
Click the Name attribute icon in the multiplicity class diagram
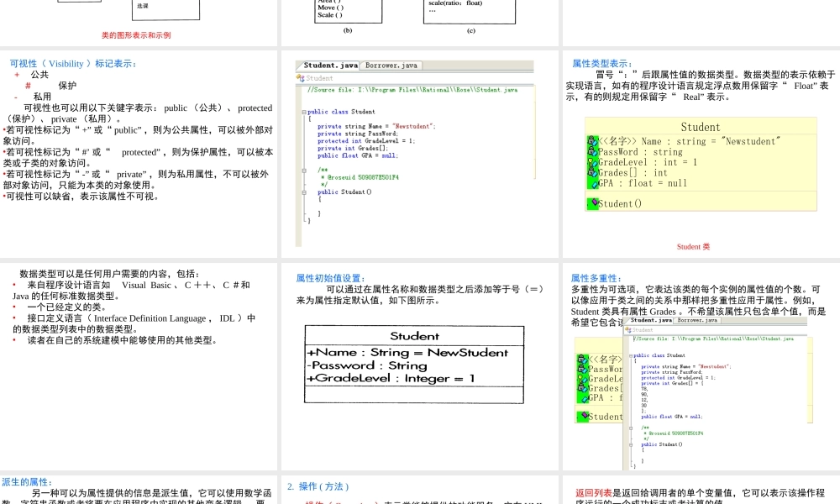click(580, 359)
